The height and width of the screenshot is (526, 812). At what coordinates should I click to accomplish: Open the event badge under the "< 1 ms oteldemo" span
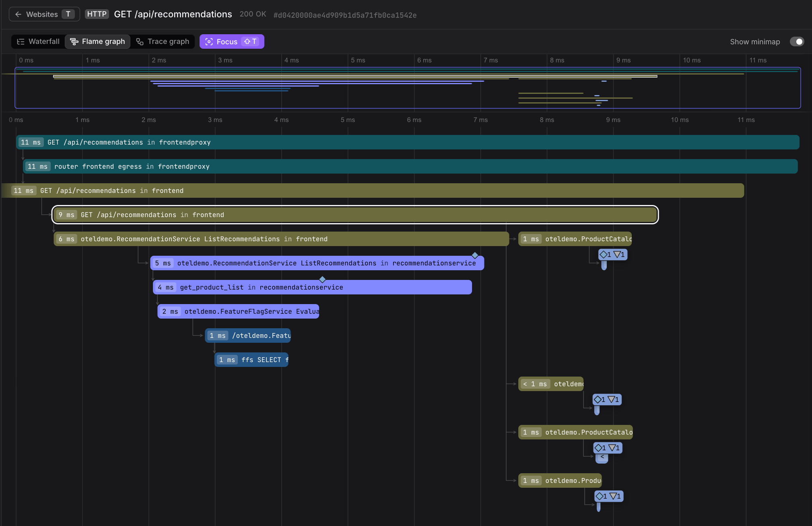tap(607, 400)
